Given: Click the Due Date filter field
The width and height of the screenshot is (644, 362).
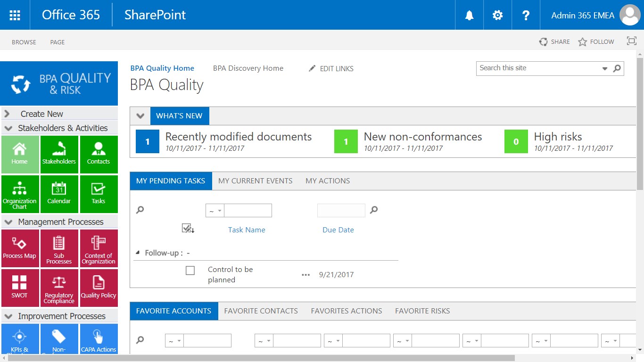Looking at the screenshot, I should click(x=341, y=211).
